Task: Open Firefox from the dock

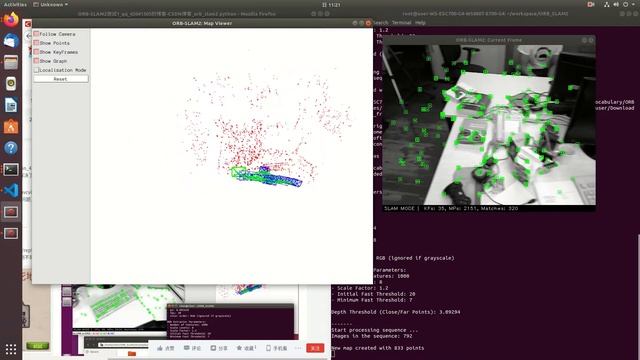Action: [11, 19]
